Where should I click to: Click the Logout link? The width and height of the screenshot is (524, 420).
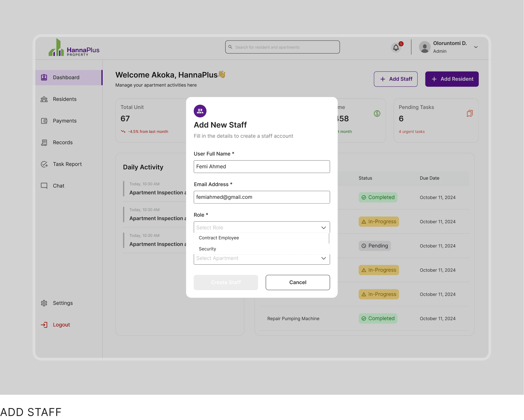click(x=61, y=325)
